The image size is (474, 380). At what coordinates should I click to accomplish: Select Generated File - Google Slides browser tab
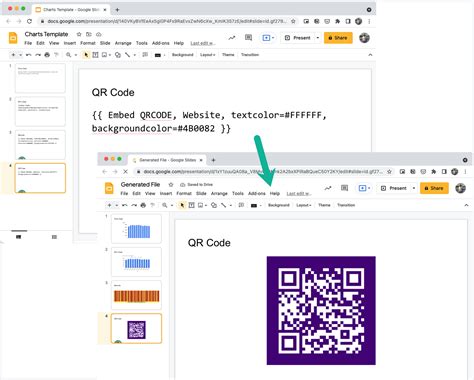(168, 160)
